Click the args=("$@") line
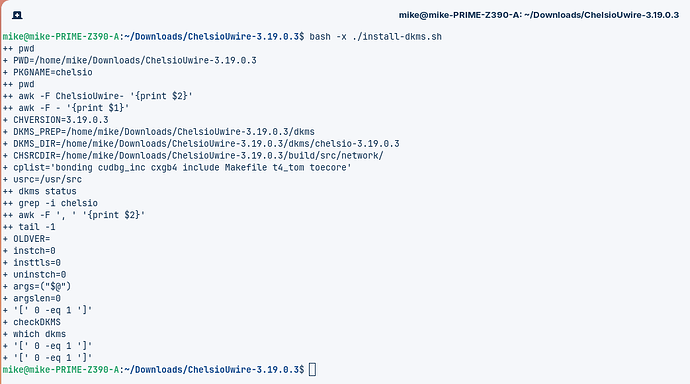 point(37,286)
